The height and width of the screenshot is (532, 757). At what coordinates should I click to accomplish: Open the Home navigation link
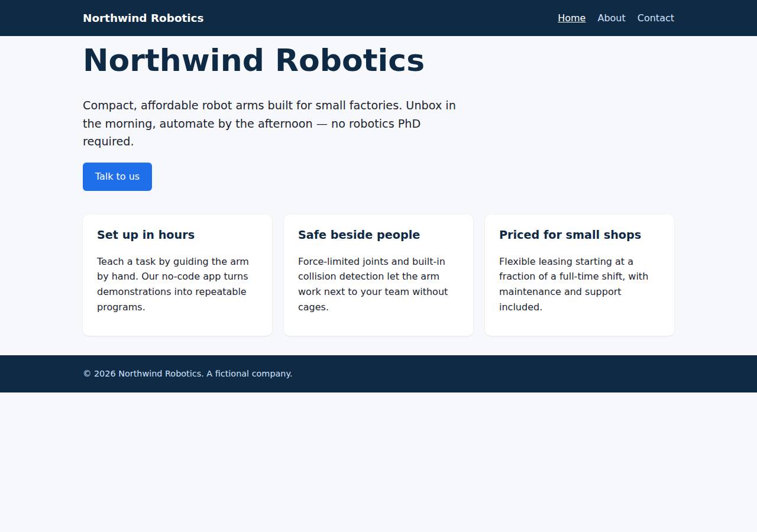point(571,18)
